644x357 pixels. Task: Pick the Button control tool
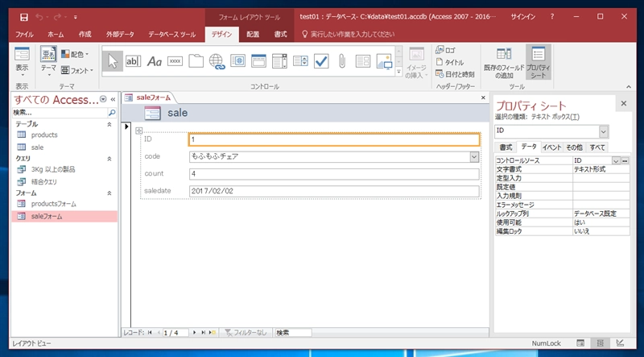tap(175, 61)
